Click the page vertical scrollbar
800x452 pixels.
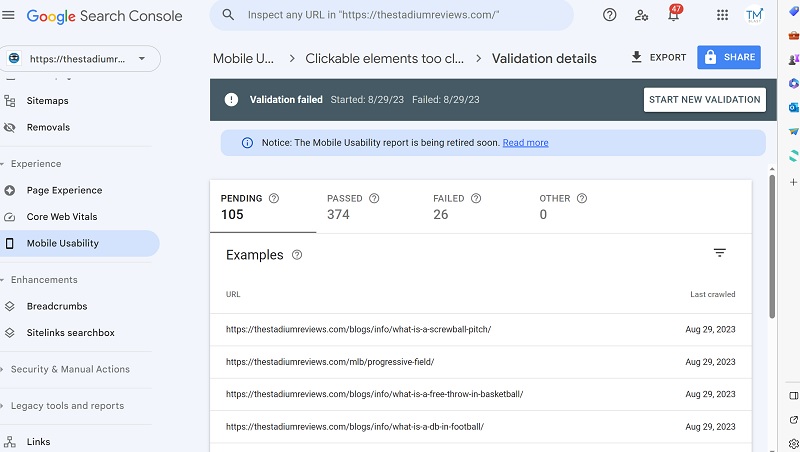(772, 246)
